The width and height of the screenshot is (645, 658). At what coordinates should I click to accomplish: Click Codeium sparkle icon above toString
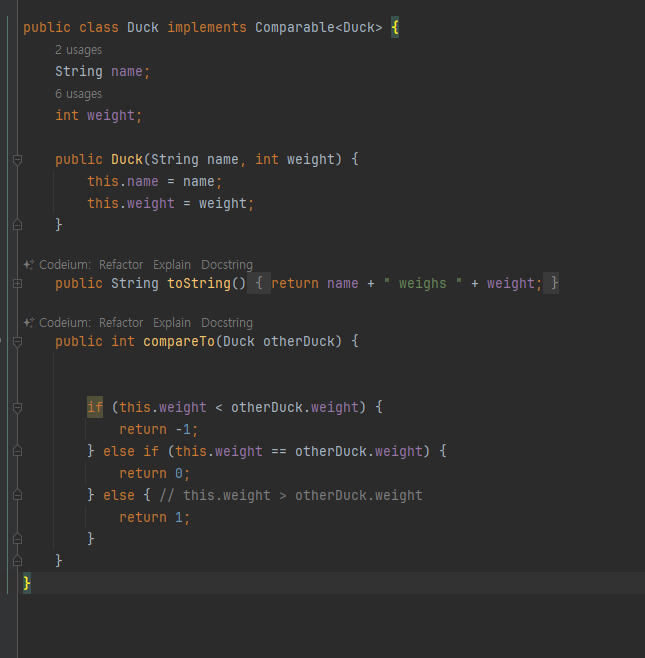point(29,265)
